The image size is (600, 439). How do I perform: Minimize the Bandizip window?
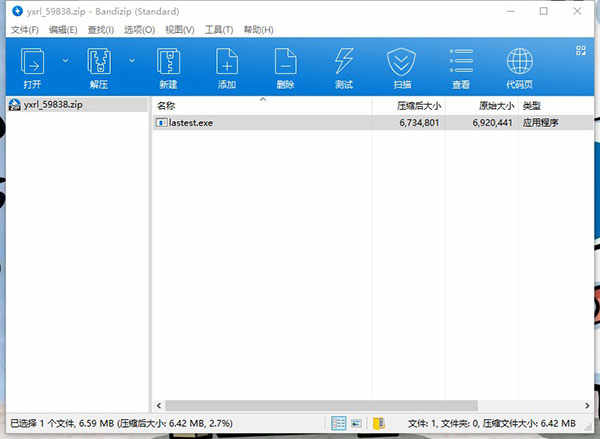[x=510, y=11]
